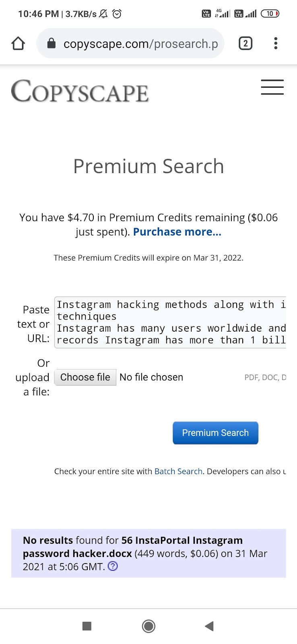Viewport: 297px width, 644px height.
Task: Open the Batch Search link
Action: point(178,471)
